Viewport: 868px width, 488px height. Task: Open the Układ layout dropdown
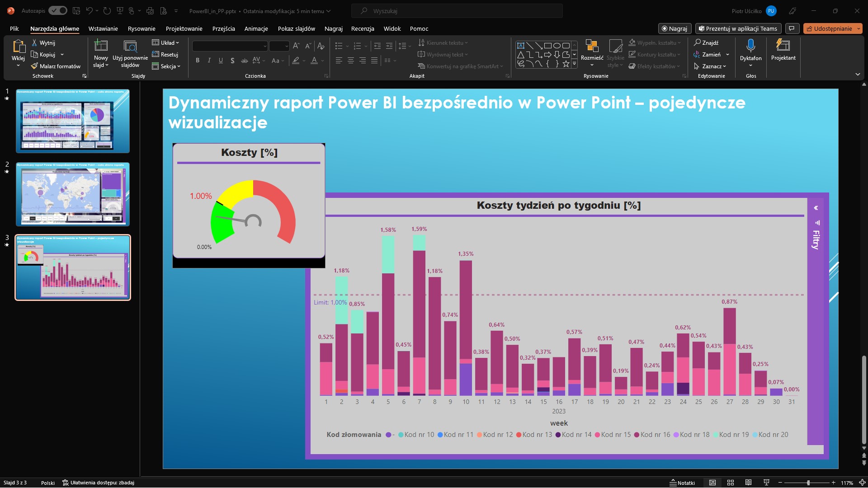[x=165, y=42]
